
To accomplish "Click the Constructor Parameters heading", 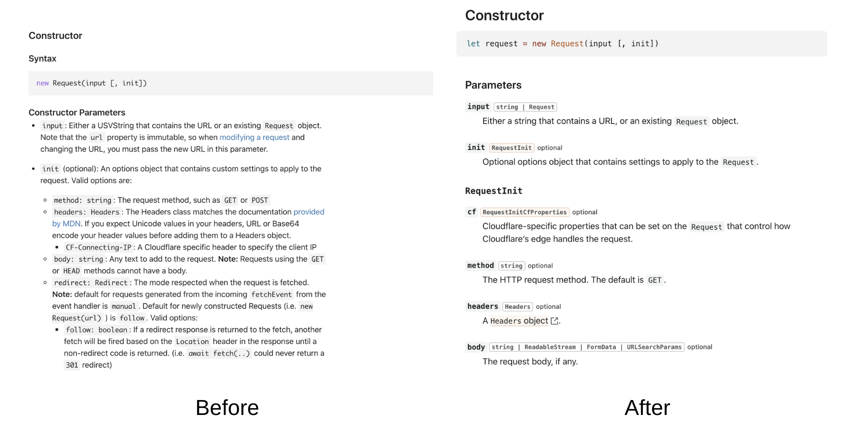I will point(77,113).
